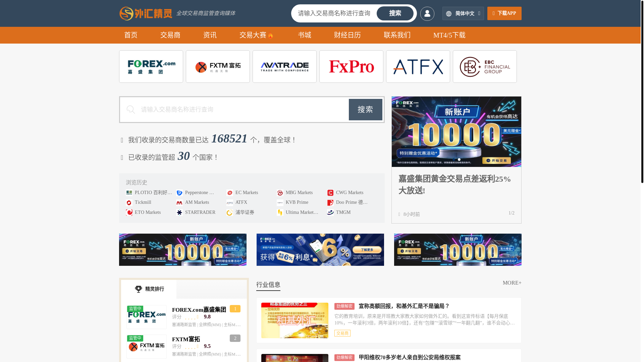Click the 下载APP button
Image resolution: width=644 pixels, height=362 pixels.
(x=504, y=13)
